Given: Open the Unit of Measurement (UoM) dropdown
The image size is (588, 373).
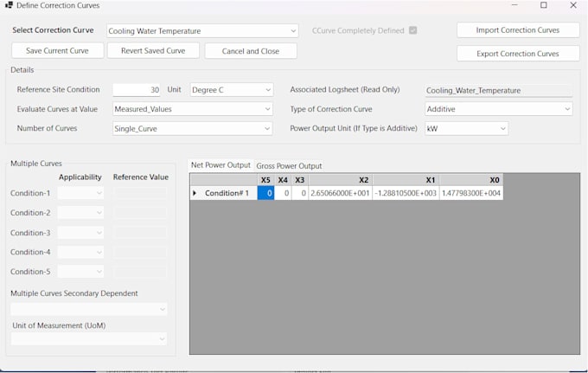Looking at the screenshot, I should [89, 339].
